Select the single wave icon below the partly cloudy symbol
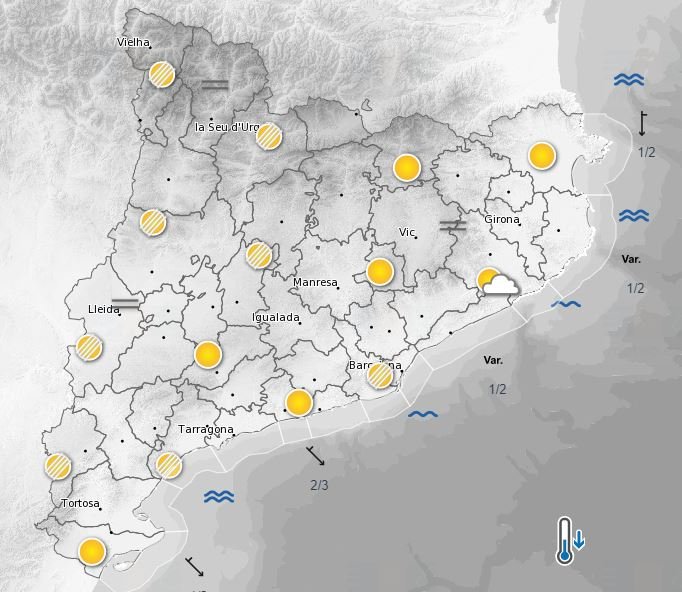 [566, 304]
